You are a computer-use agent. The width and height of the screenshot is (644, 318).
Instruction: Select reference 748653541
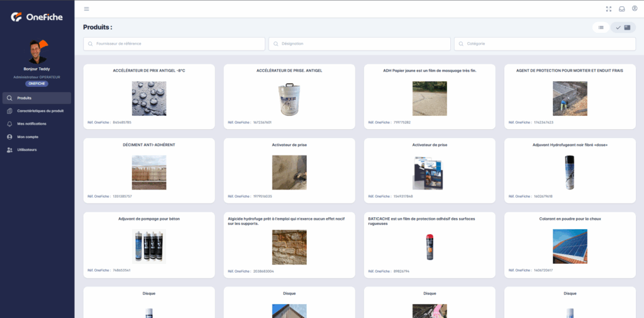[121, 270]
